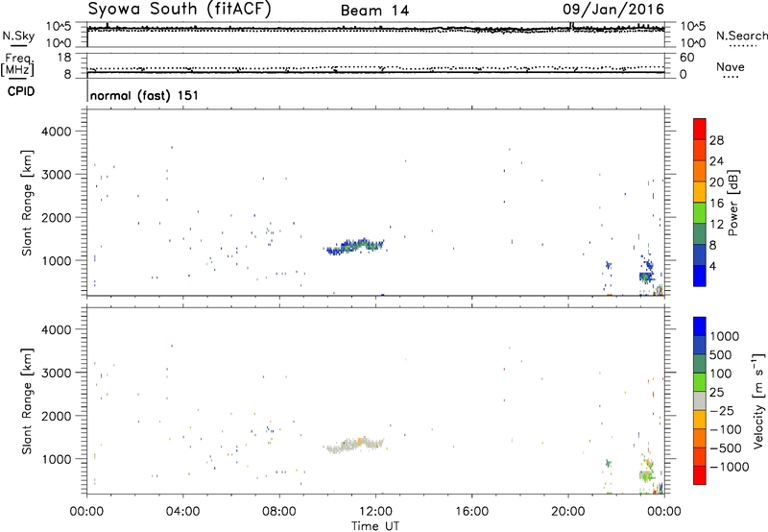Click the "12:00" time tick label
This screenshot has height=532, width=768.
[x=375, y=512]
